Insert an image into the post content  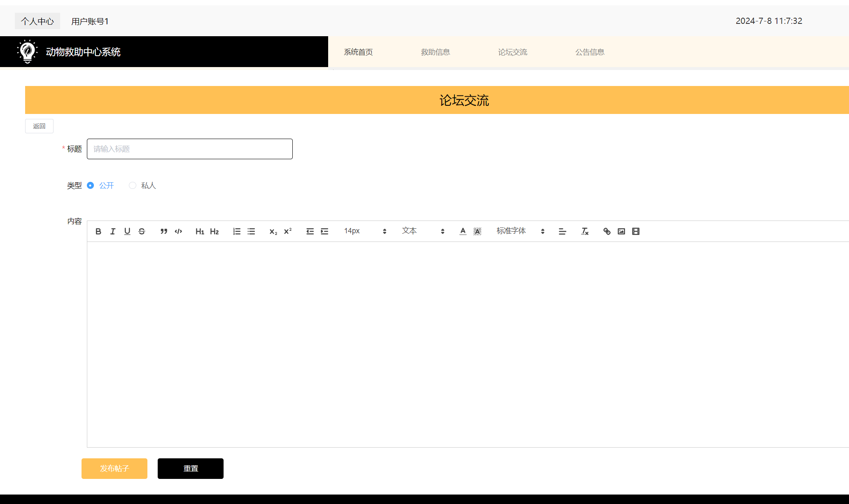click(621, 231)
